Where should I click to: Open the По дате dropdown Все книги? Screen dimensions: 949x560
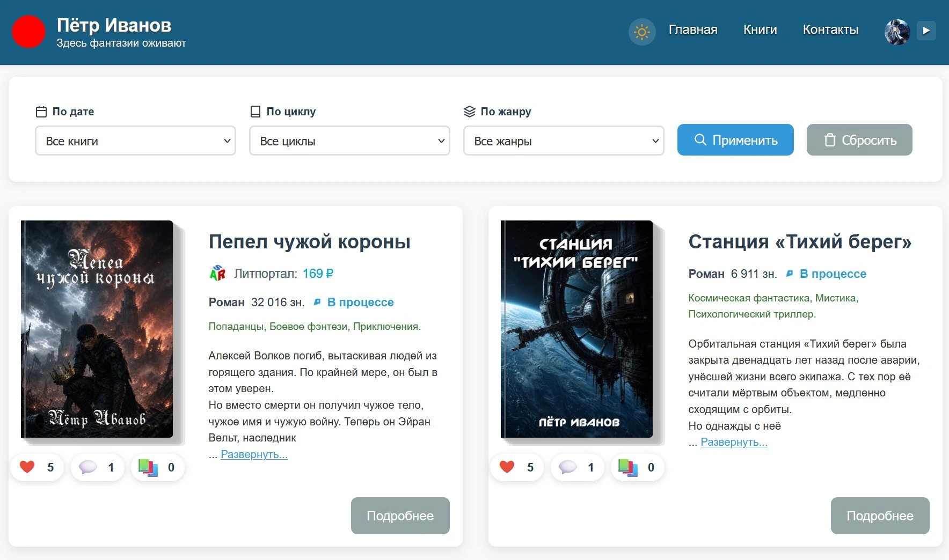coord(135,141)
